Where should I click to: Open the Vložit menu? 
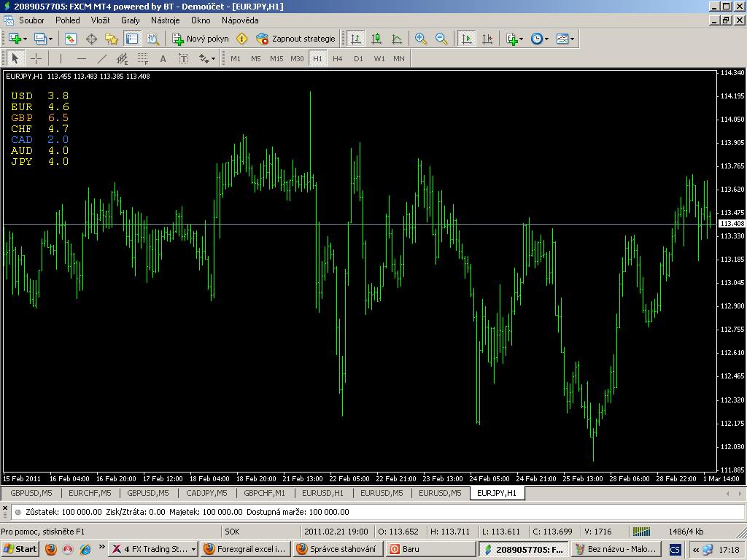101,20
